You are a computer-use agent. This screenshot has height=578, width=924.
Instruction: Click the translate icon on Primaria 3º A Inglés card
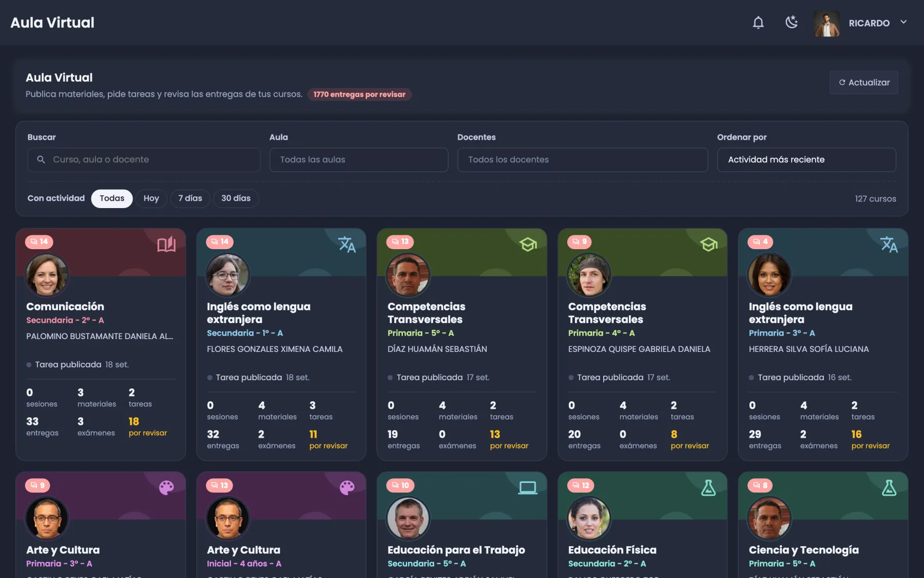pos(889,245)
